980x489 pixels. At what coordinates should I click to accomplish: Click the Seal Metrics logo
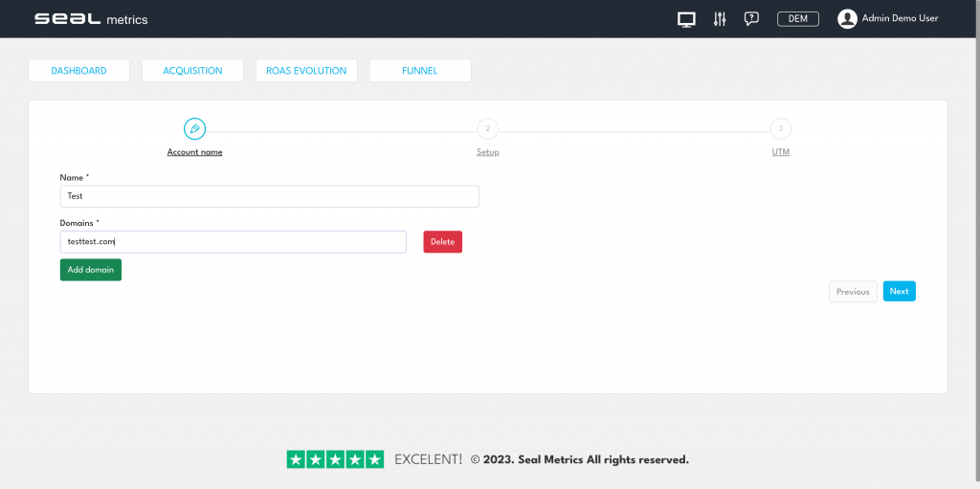point(91,19)
